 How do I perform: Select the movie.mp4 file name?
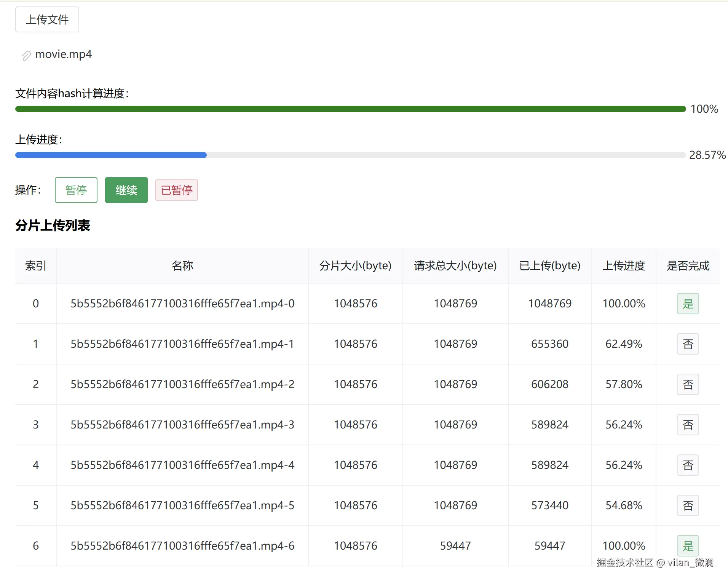tap(64, 54)
